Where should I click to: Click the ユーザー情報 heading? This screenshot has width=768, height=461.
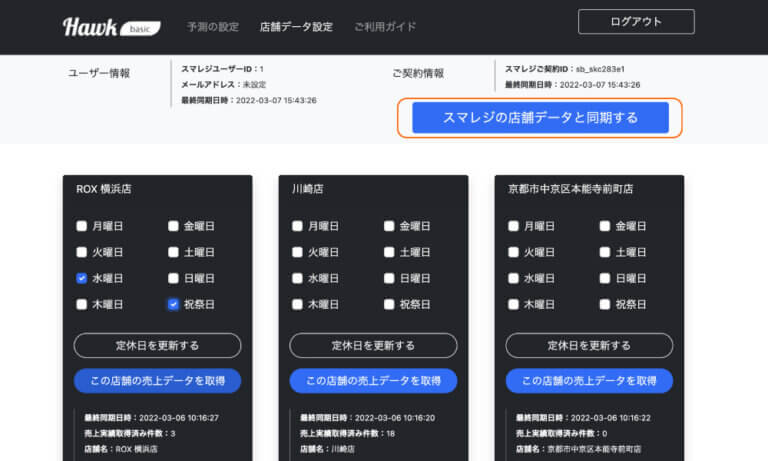coord(99,73)
